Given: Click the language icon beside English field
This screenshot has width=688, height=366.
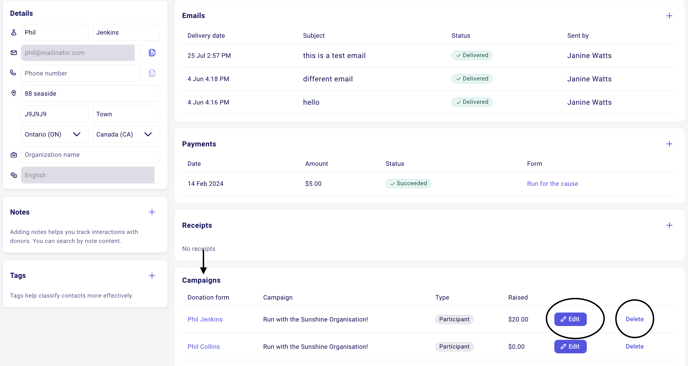Looking at the screenshot, I should point(14,175).
